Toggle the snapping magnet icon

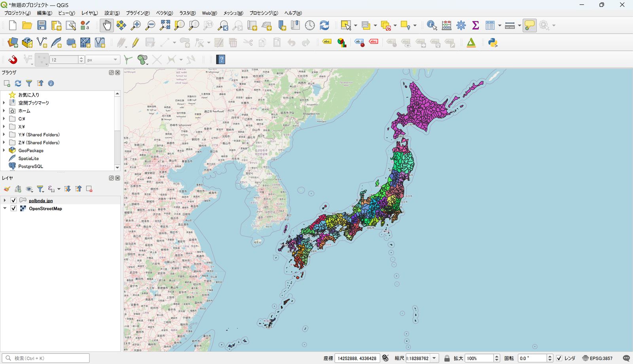coord(13,60)
